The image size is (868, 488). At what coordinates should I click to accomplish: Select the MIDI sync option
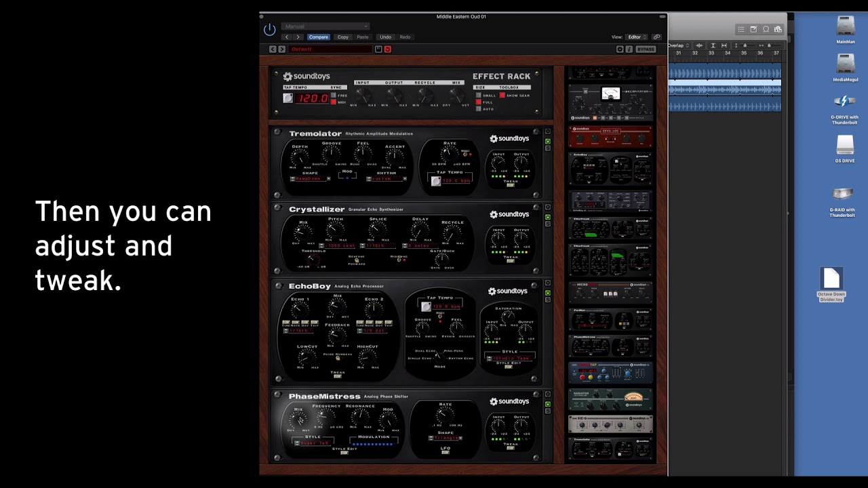pyautogui.click(x=333, y=102)
